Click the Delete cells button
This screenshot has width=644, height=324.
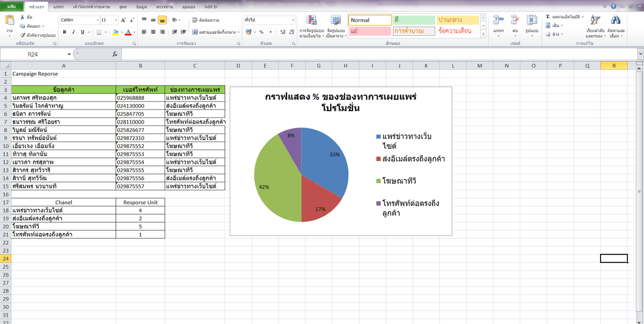click(x=515, y=24)
